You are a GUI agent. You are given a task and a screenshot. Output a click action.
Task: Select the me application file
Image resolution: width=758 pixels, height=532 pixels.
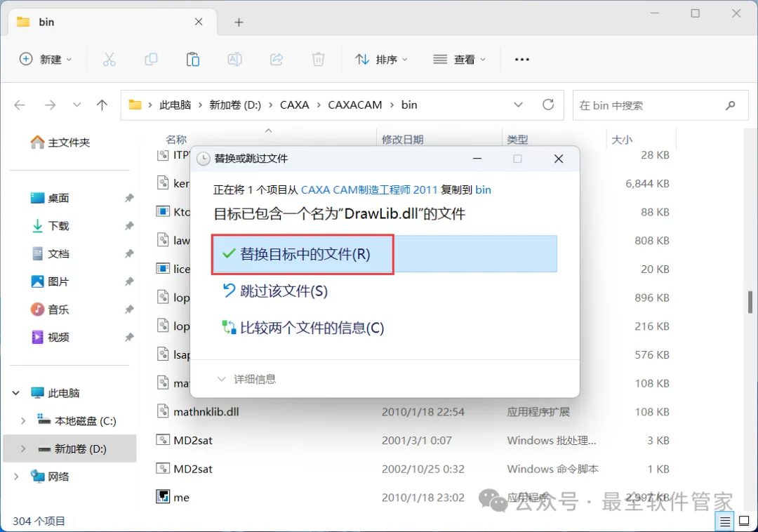(413, 497)
